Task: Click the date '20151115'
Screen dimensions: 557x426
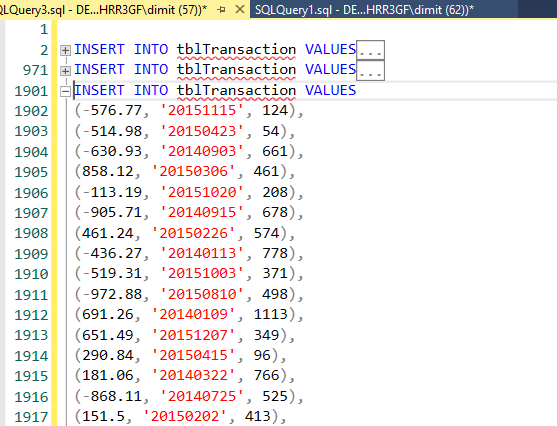Action: (x=202, y=110)
